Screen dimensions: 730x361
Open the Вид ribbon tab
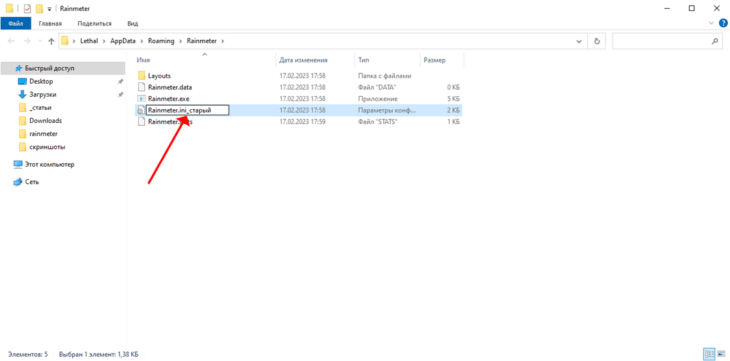point(133,23)
